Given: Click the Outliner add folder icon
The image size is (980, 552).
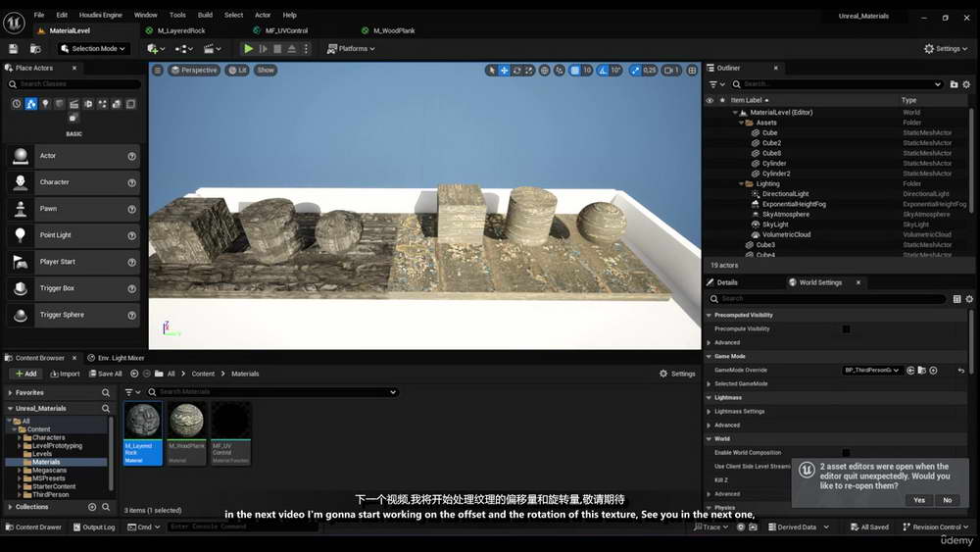Looking at the screenshot, I should point(954,83).
